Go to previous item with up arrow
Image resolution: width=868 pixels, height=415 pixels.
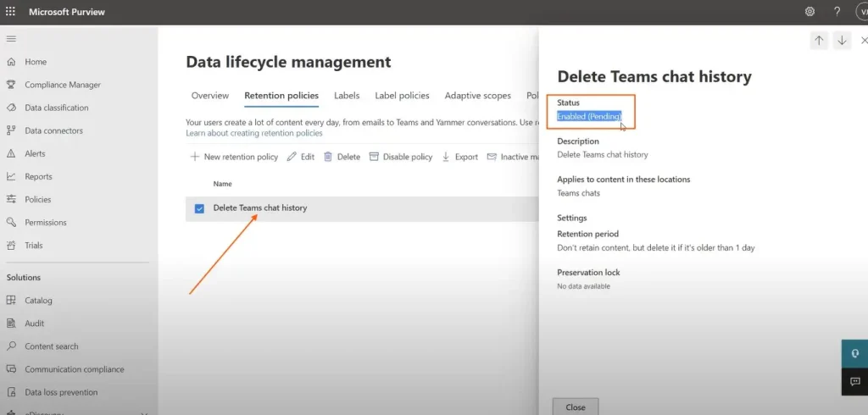(x=819, y=41)
